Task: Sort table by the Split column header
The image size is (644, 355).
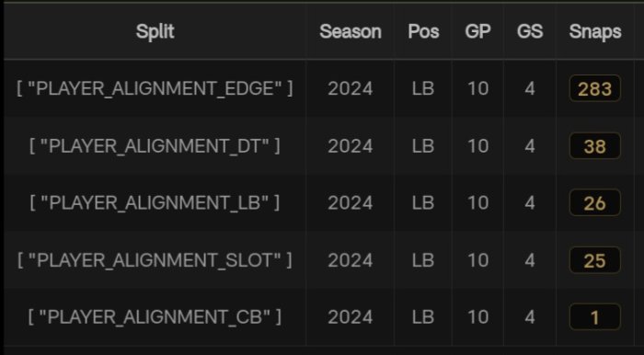Action: pyautogui.click(x=155, y=31)
